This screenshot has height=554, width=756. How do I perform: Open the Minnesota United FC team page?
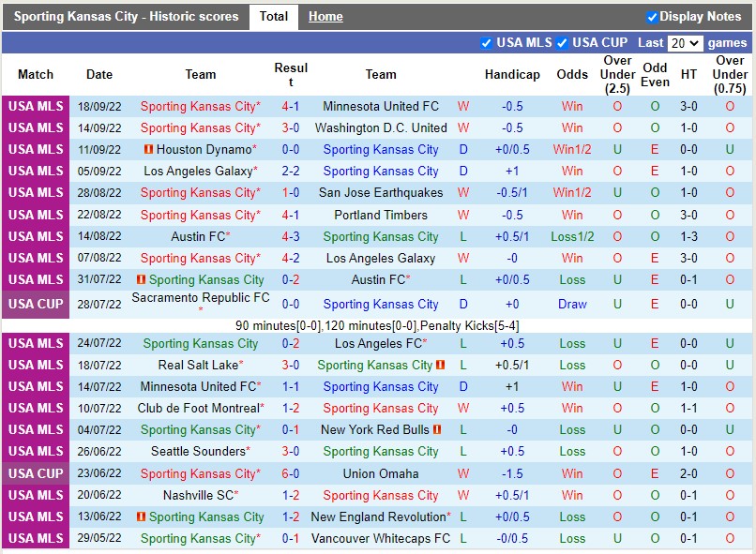click(x=381, y=106)
